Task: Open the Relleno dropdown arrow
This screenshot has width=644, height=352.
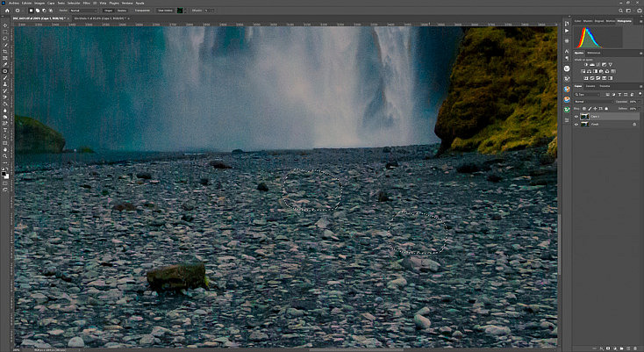Action: [x=639, y=109]
